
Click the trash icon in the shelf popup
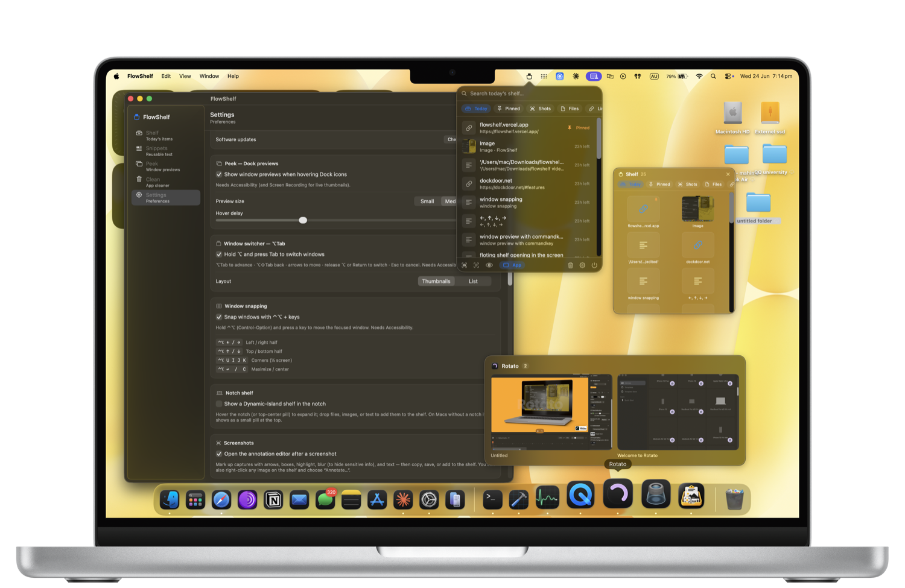[x=570, y=265]
